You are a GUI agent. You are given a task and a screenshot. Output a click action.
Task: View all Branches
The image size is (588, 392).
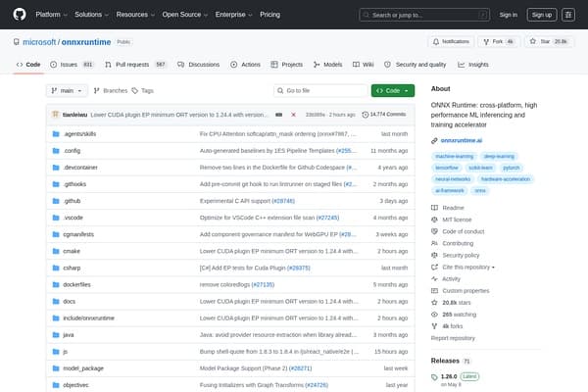(111, 91)
